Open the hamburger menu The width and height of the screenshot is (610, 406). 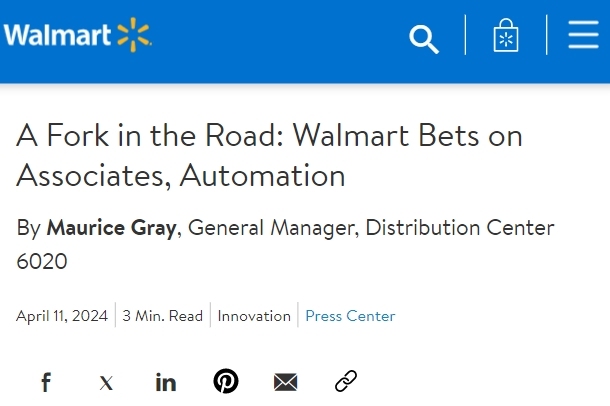(x=583, y=36)
